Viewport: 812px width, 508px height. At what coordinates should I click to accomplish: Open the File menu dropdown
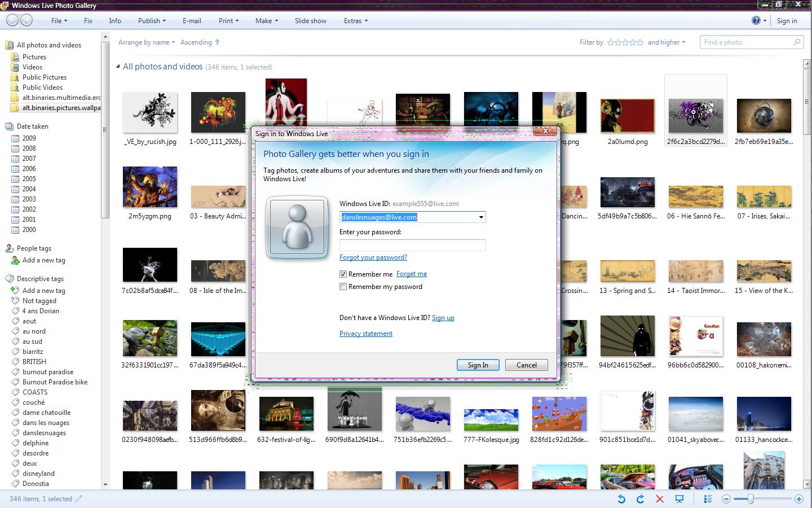click(59, 21)
